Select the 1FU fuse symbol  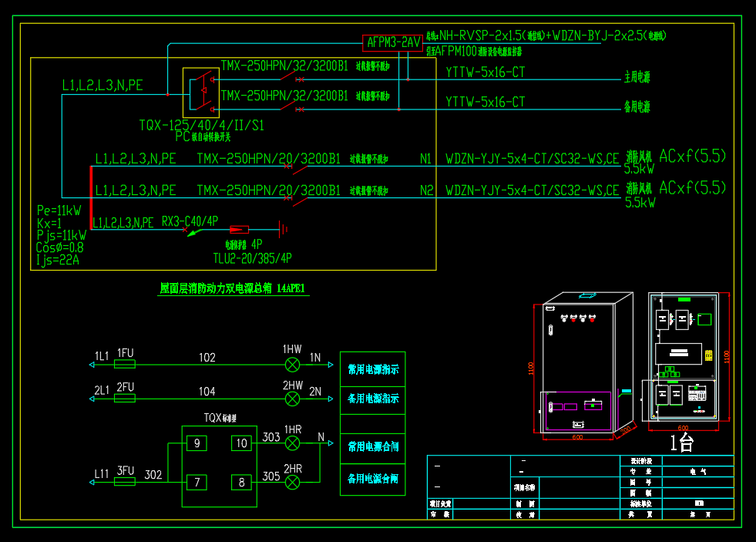[x=124, y=365]
